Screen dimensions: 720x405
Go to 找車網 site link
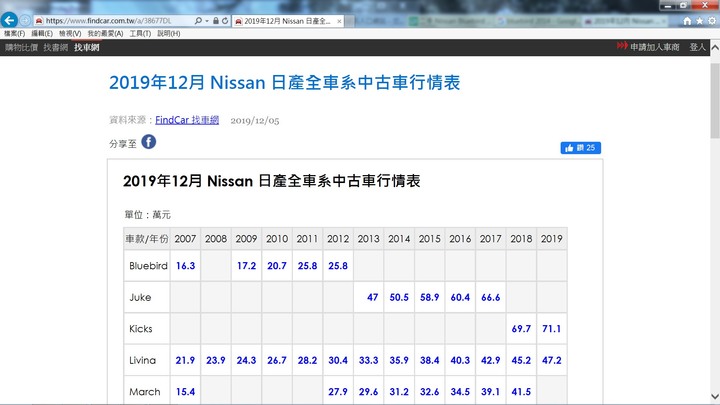(x=87, y=47)
